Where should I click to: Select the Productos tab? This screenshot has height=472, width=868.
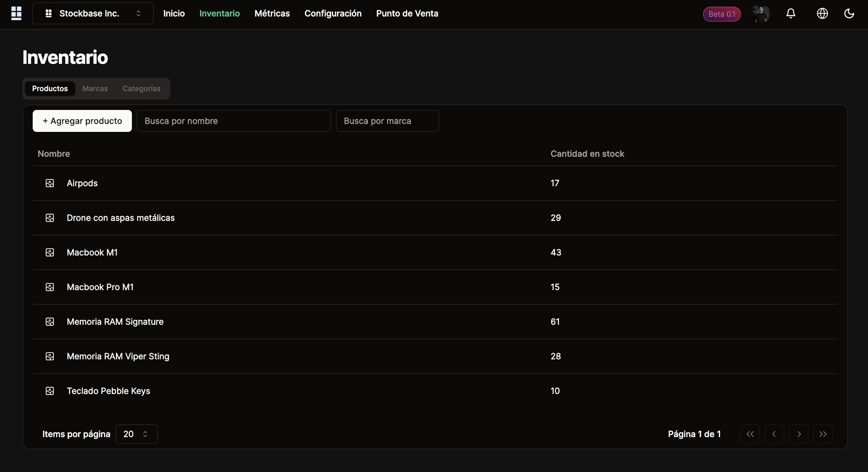point(50,89)
